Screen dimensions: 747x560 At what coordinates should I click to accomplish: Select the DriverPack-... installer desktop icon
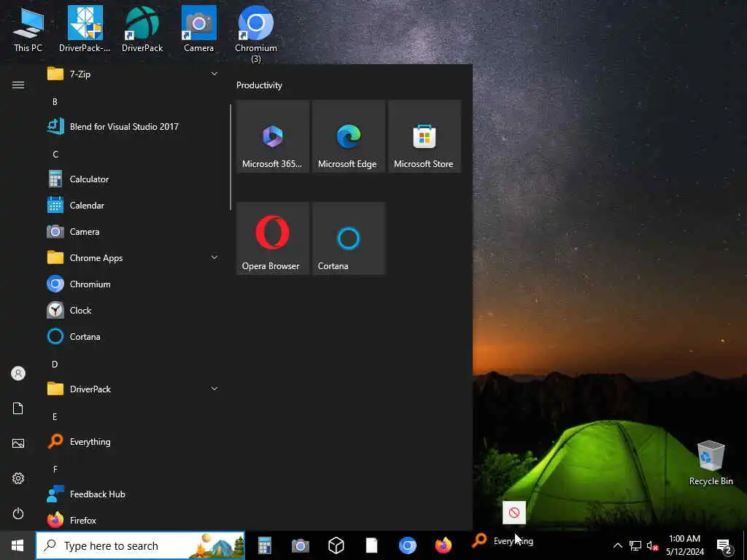(x=85, y=29)
